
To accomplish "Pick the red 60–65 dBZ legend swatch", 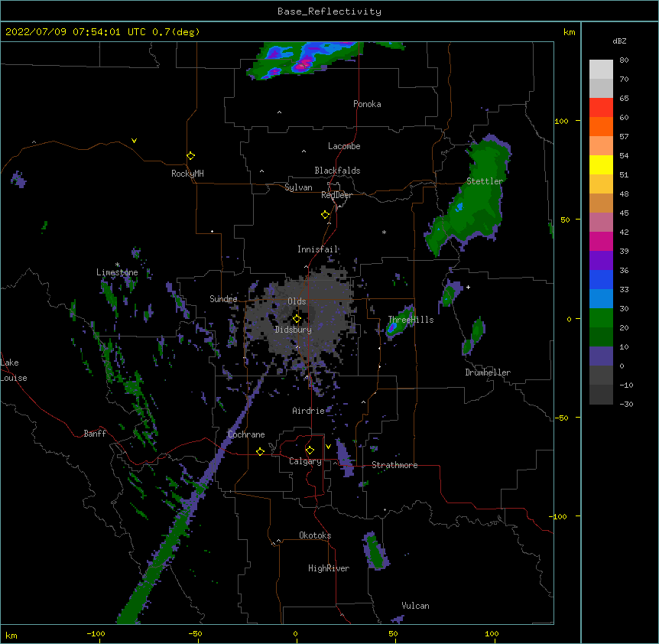I will [x=601, y=108].
